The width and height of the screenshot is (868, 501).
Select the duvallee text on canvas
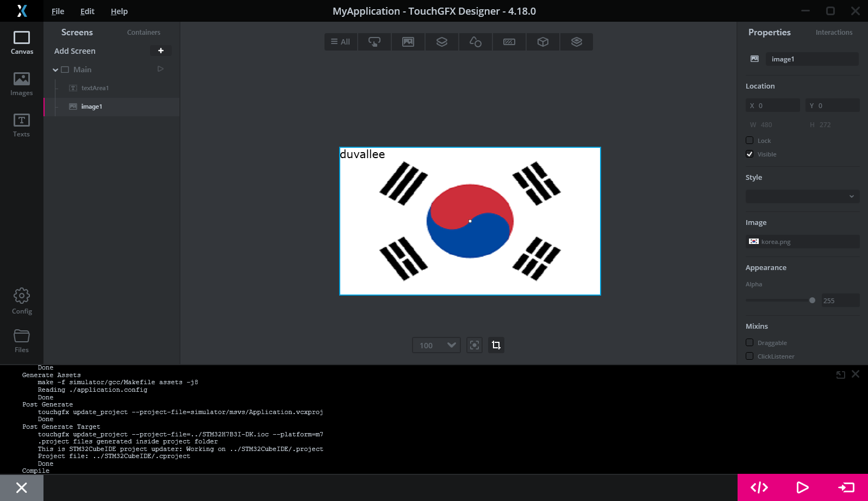coord(363,154)
